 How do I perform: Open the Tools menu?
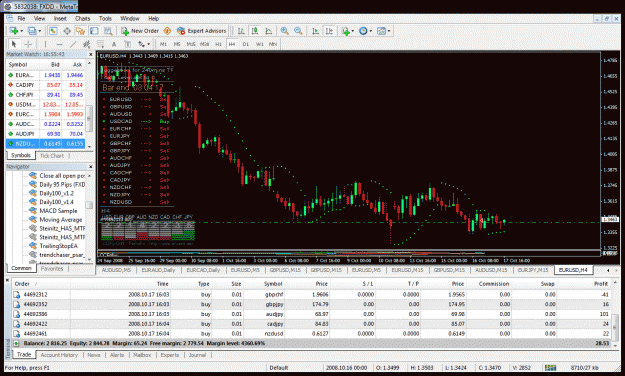coord(105,18)
